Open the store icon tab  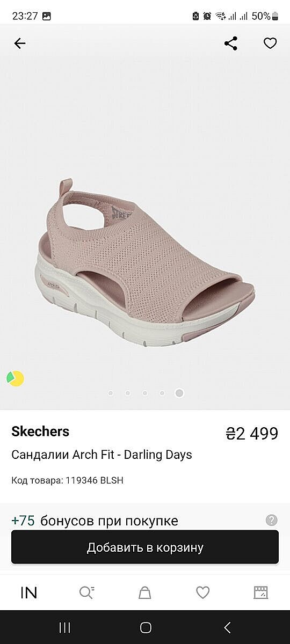point(261,592)
